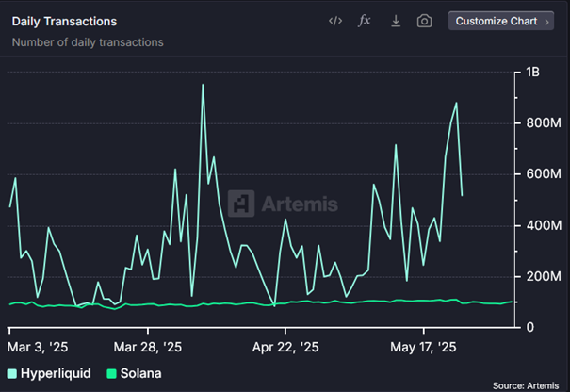Screen dimensions: 570x392
Task: Click the 600M y-axis label
Action: tap(544, 173)
